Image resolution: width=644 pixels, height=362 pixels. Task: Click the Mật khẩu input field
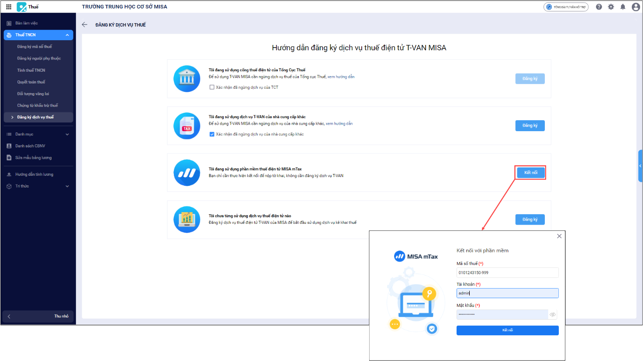point(502,315)
